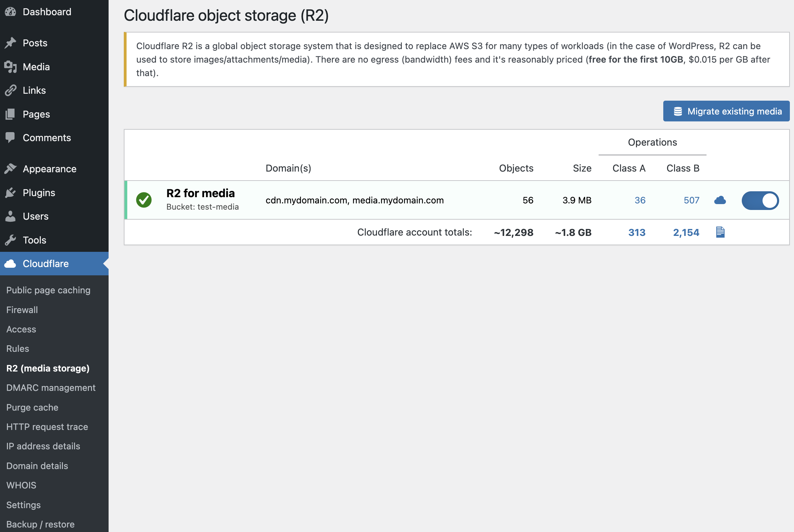Screen dimensions: 794x532
Task: Disable the R2 for media bucket toggle
Action: 760,200
